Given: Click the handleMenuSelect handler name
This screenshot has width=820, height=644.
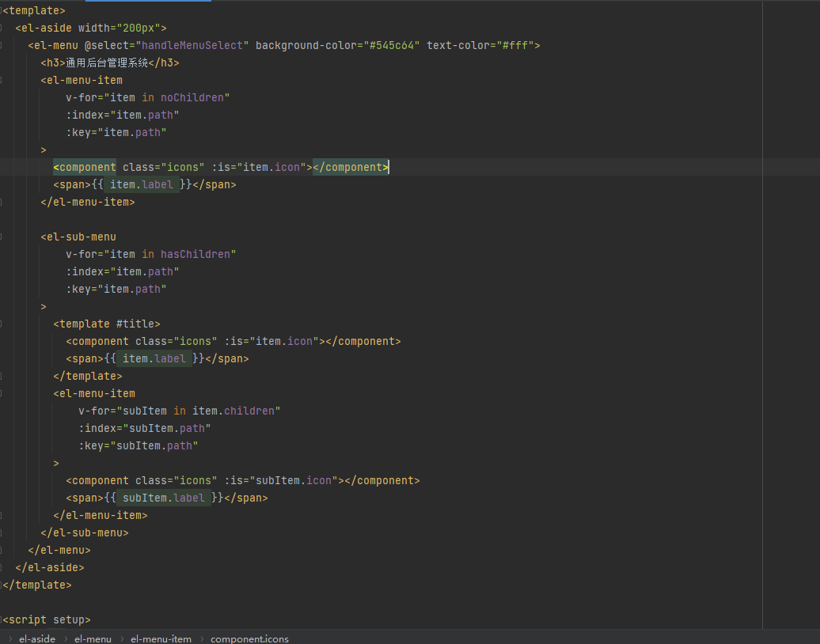Looking at the screenshot, I should click(x=192, y=45).
